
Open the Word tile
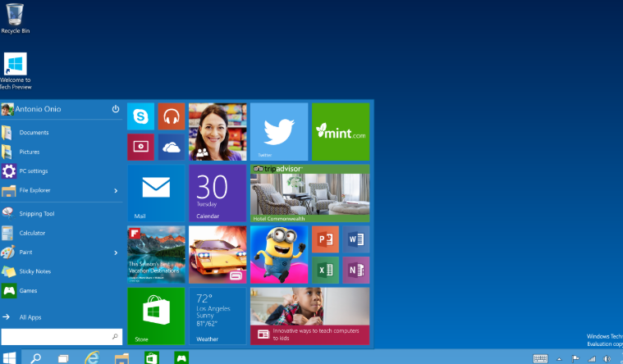pyautogui.click(x=355, y=239)
